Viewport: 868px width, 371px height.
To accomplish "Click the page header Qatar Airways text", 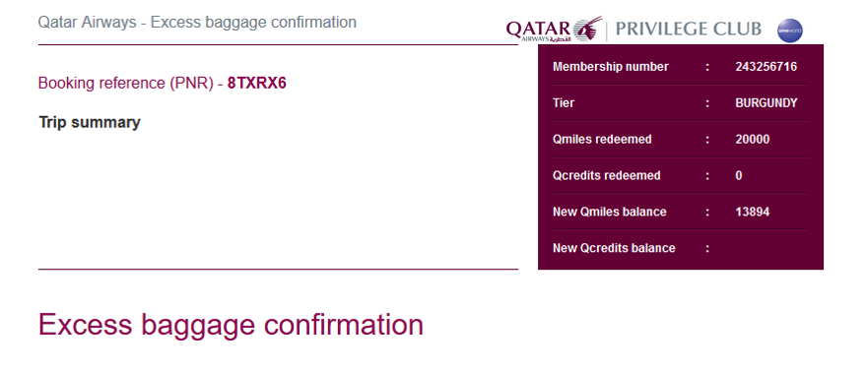I will [87, 22].
